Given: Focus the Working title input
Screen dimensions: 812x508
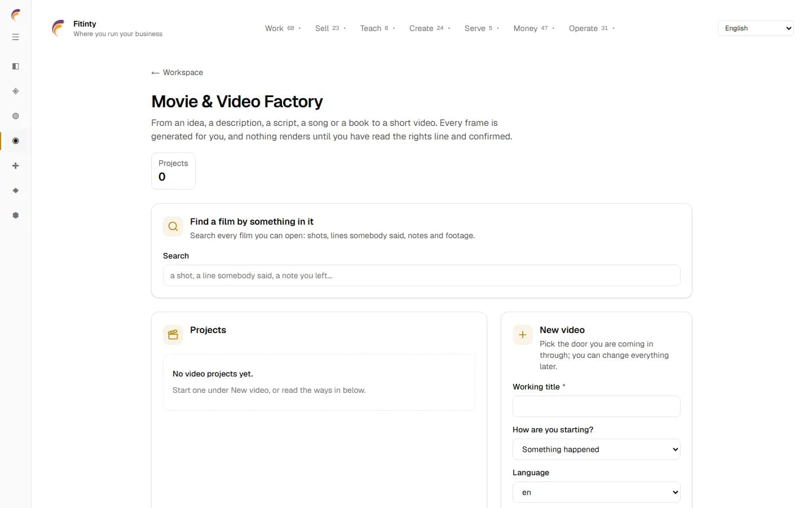Looking at the screenshot, I should [597, 406].
